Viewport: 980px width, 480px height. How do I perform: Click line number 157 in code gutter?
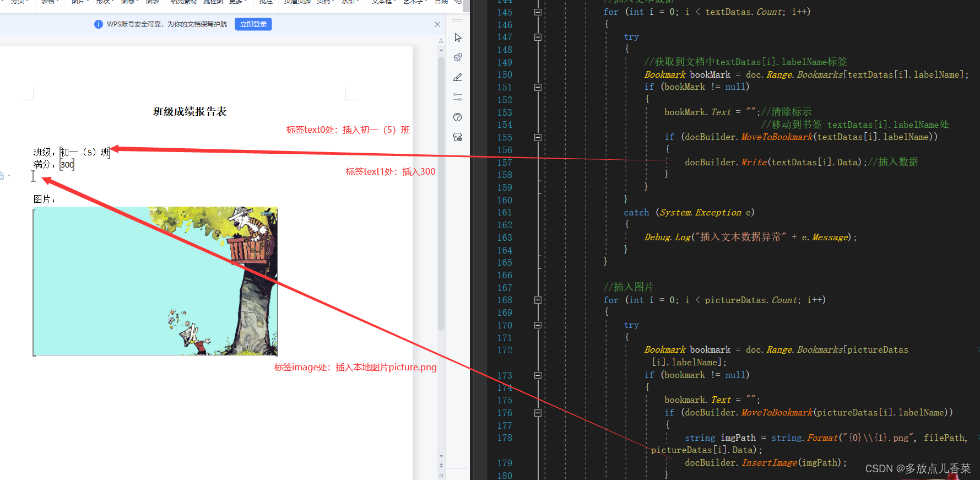click(505, 163)
